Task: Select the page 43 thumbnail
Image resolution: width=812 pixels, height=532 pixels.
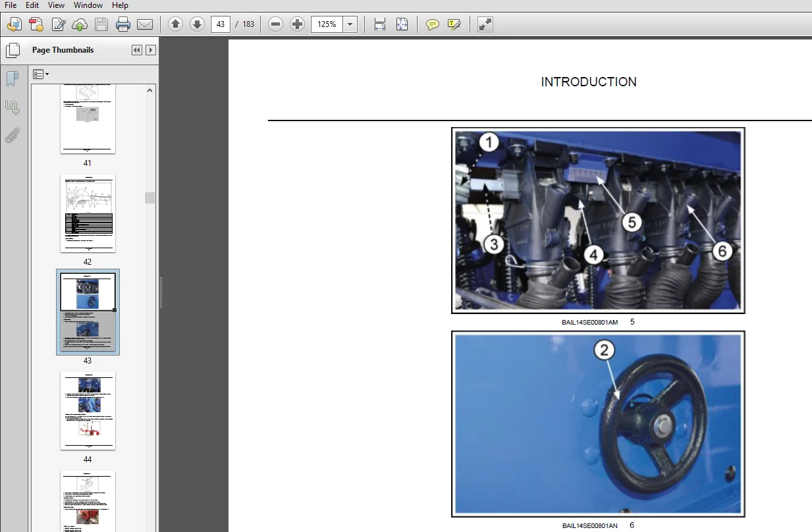Action: click(x=88, y=312)
